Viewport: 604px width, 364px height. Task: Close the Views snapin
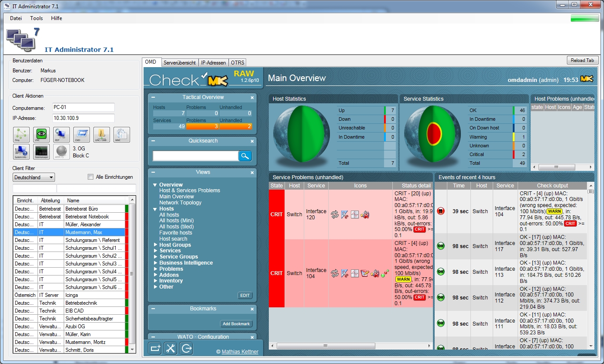252,173
